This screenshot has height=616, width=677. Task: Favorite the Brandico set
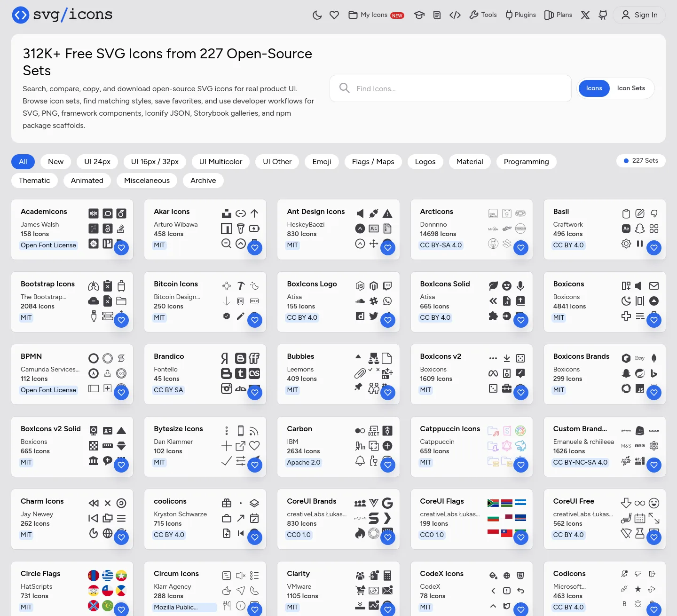pos(255,393)
